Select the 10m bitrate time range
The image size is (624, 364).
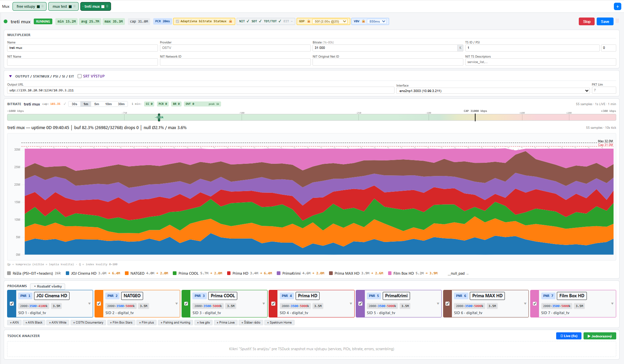click(x=108, y=104)
